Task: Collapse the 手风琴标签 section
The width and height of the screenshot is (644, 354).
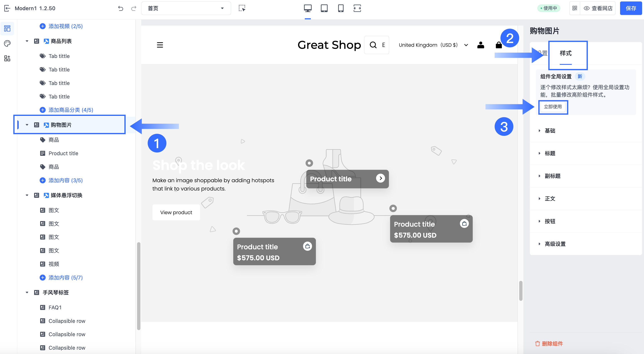Action: [27, 292]
